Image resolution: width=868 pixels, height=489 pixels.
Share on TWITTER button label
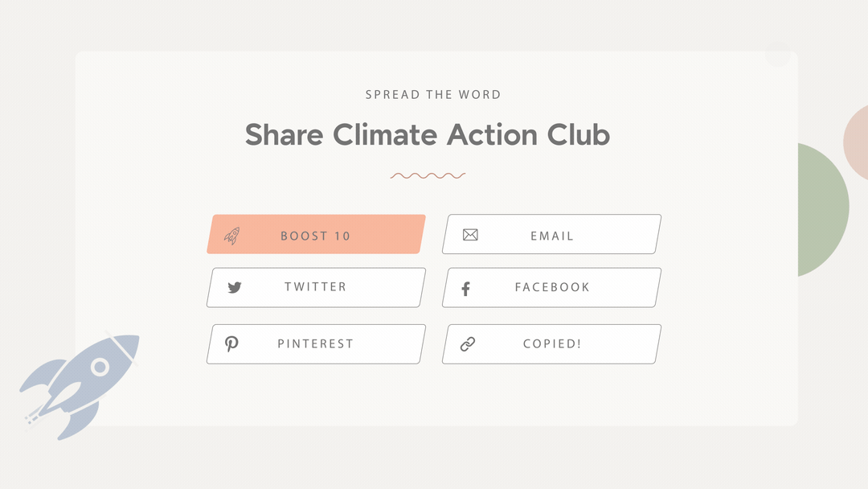[x=316, y=287]
